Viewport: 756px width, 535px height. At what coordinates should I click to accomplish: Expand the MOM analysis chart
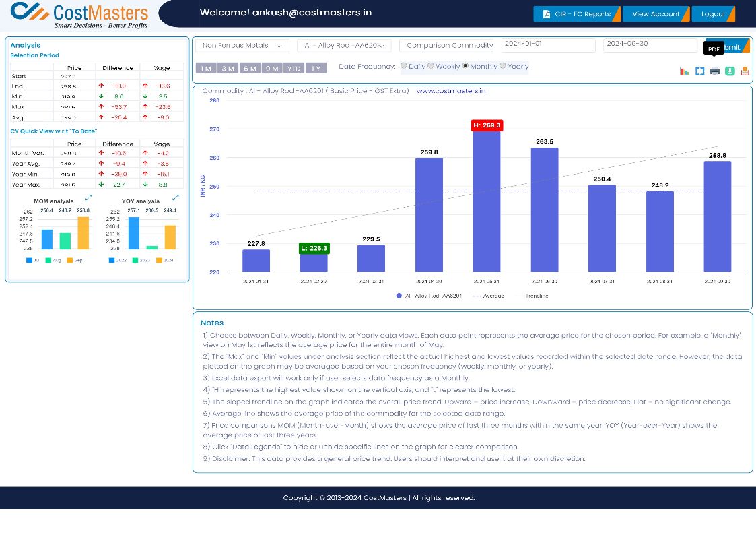pos(88,198)
